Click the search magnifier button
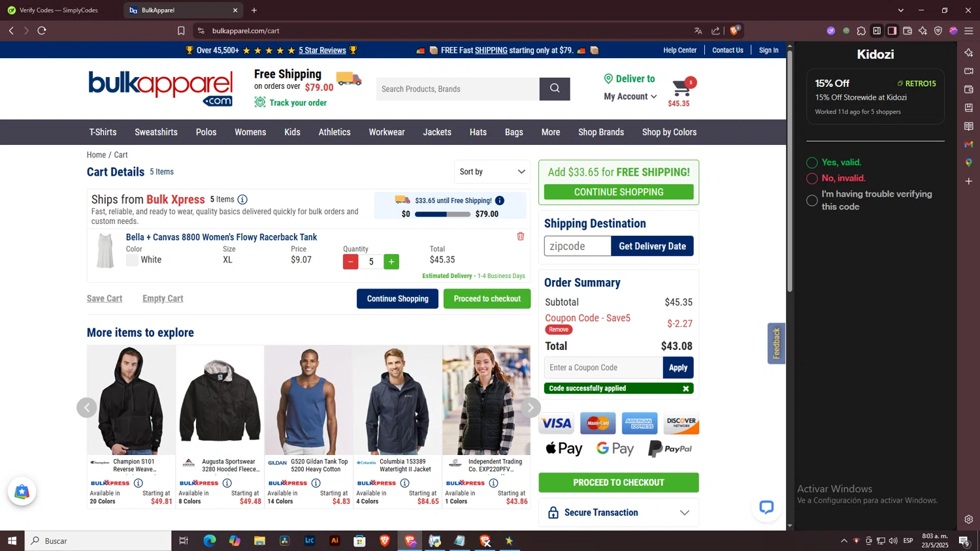The image size is (980, 551). pos(555,89)
